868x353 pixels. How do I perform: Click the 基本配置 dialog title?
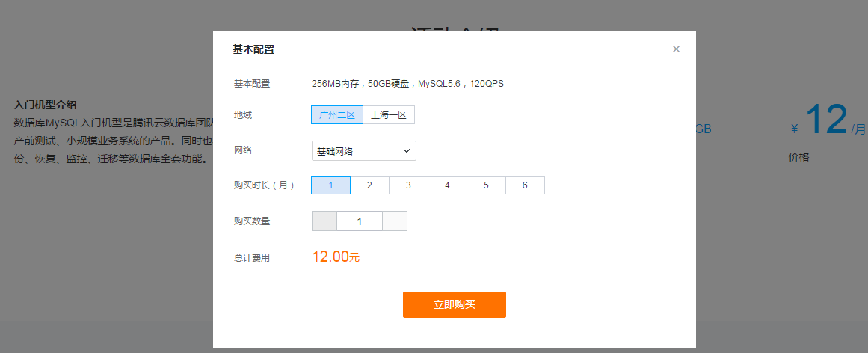point(253,50)
